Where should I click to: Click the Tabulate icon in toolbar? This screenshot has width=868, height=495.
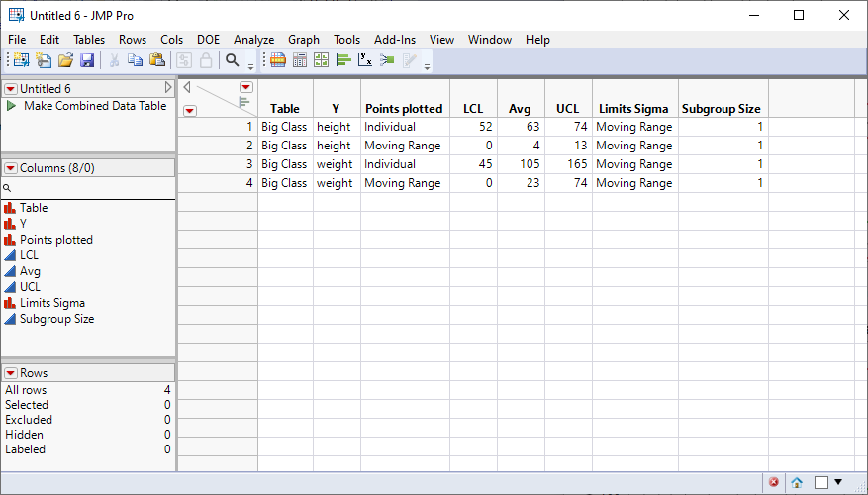(x=300, y=60)
